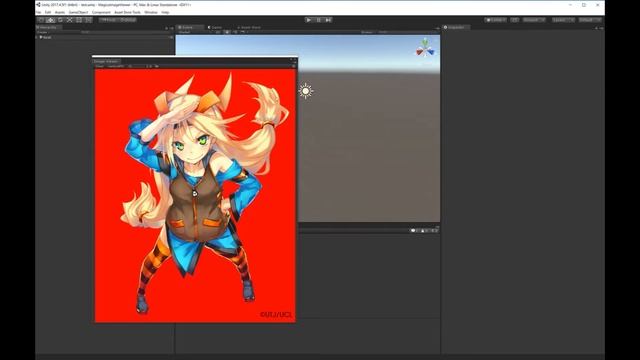Open the File menu
This screenshot has width=640, height=360.
pyautogui.click(x=38, y=12)
